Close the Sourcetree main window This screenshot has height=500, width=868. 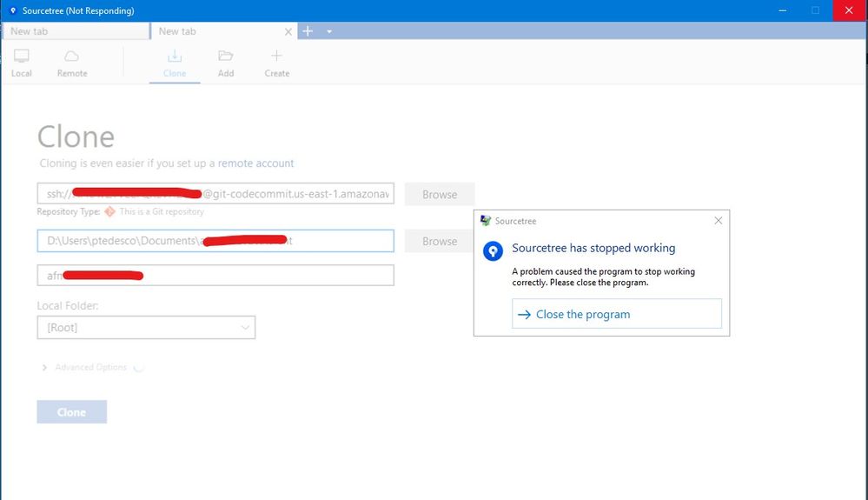849,10
